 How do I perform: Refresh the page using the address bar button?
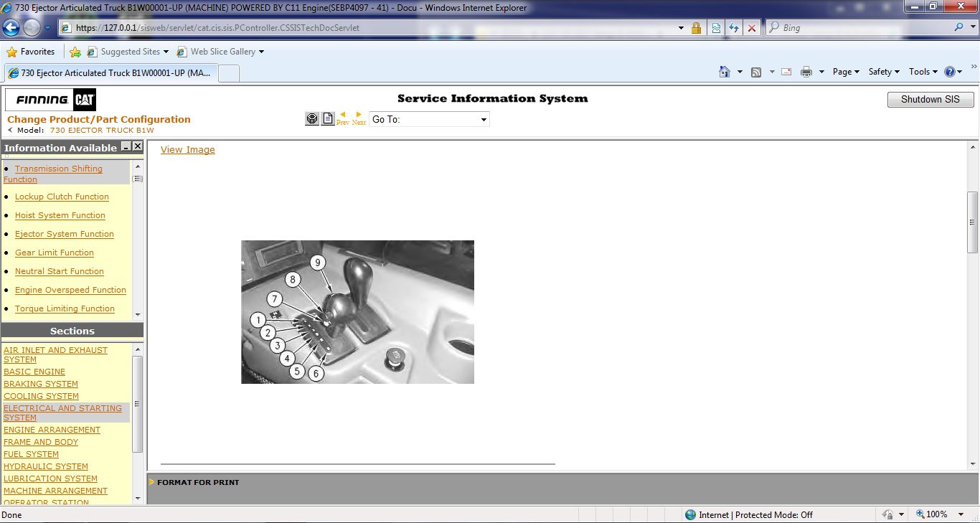coord(733,28)
